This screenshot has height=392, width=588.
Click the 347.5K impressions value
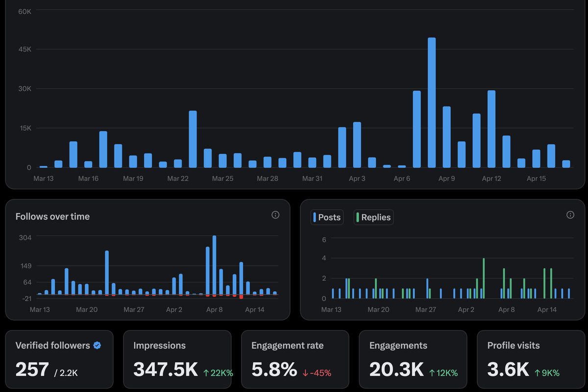[x=166, y=369]
